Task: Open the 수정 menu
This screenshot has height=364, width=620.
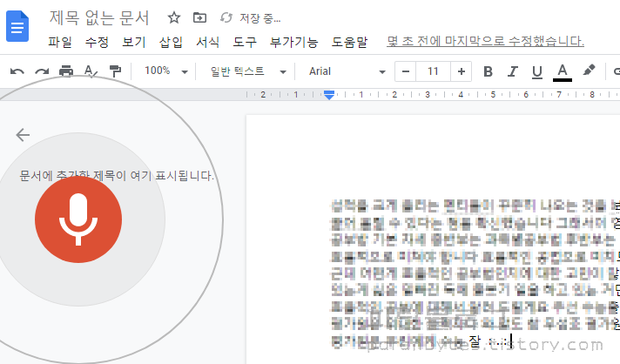Action: pos(97,42)
